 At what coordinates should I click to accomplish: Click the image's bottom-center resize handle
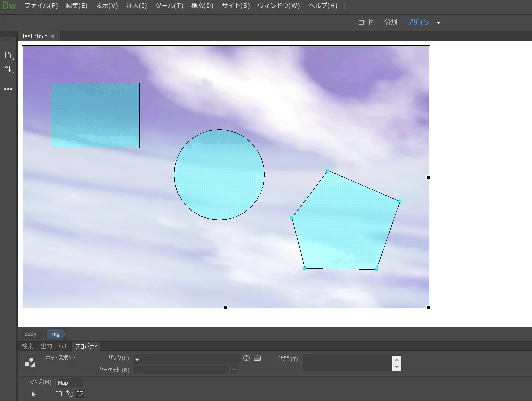click(226, 307)
